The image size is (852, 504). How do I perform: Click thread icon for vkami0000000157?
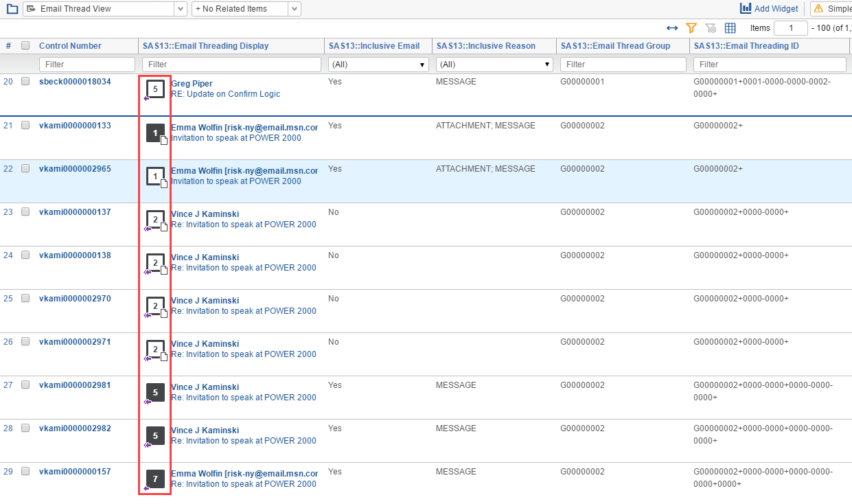(x=155, y=480)
